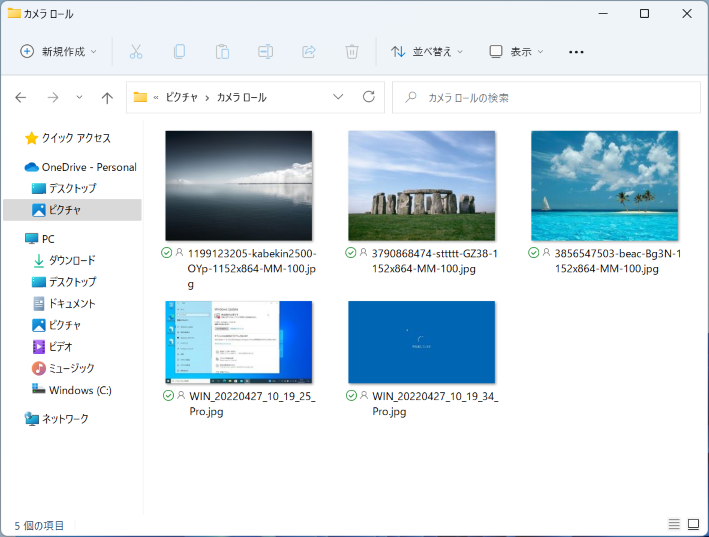709x537 pixels.
Task: Click shared person icon of WIN_20220427_10_19_25_Pro.jpg
Action: [181, 396]
